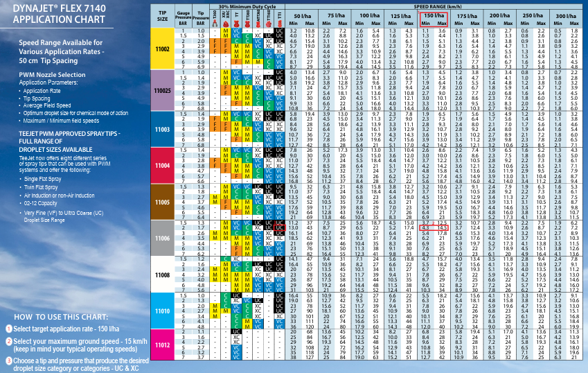The width and height of the screenshot is (588, 373).
Task: Click the TIP SIZE column header
Action: pyautogui.click(x=162, y=16)
